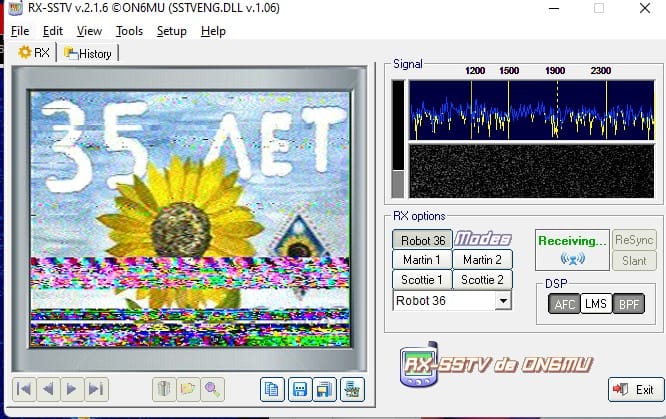666x419 pixels.
Task: Toggle the LMS DSP filter
Action: click(x=596, y=304)
